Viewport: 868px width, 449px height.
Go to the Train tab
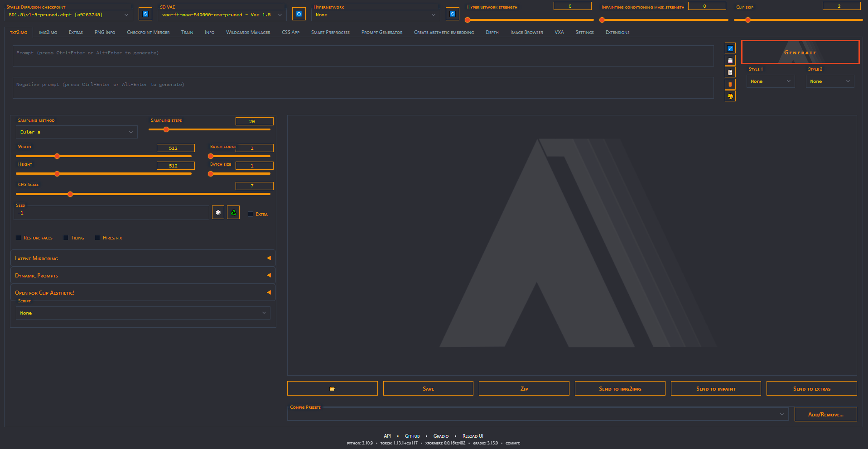[x=187, y=33]
